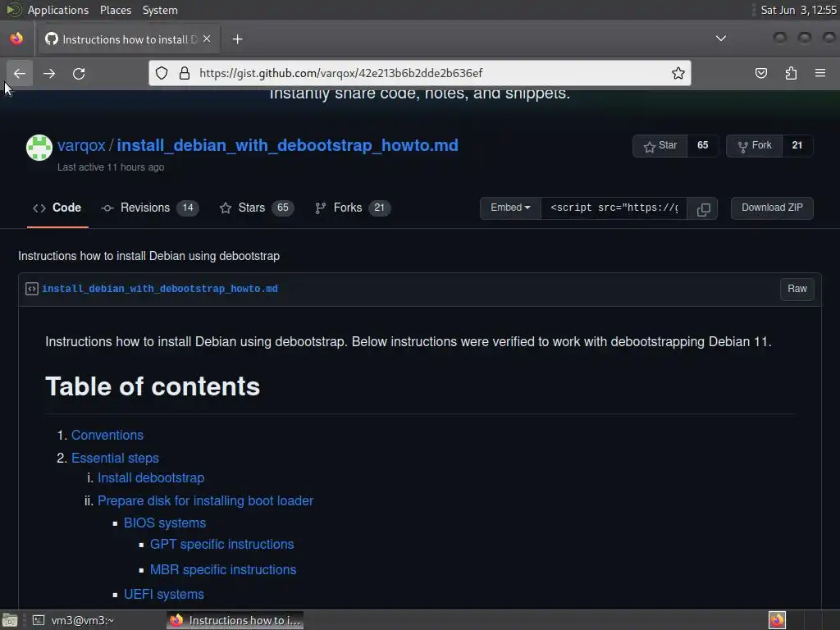The height and width of the screenshot is (630, 840).
Task: Open the varqox profile link
Action: click(x=81, y=145)
